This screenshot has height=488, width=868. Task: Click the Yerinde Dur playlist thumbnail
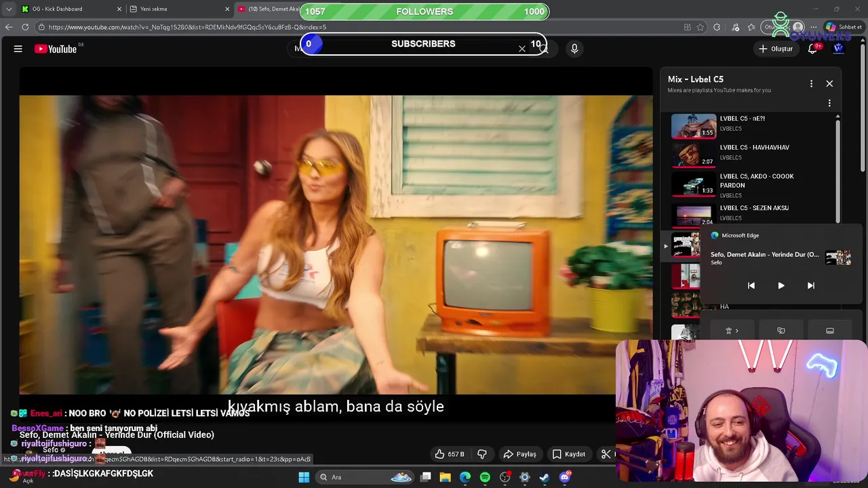tap(685, 244)
